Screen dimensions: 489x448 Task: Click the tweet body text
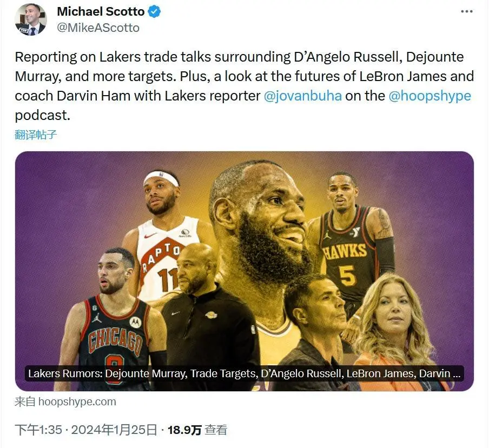click(244, 86)
